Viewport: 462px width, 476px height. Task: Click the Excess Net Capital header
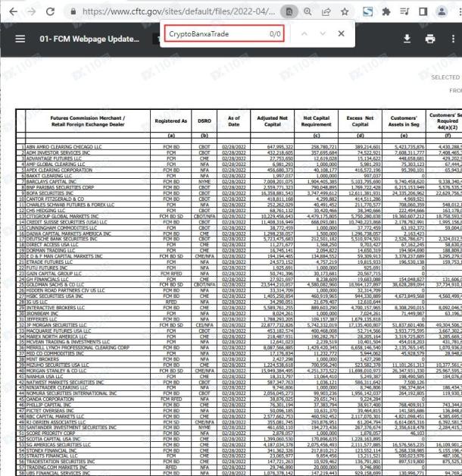click(360, 121)
